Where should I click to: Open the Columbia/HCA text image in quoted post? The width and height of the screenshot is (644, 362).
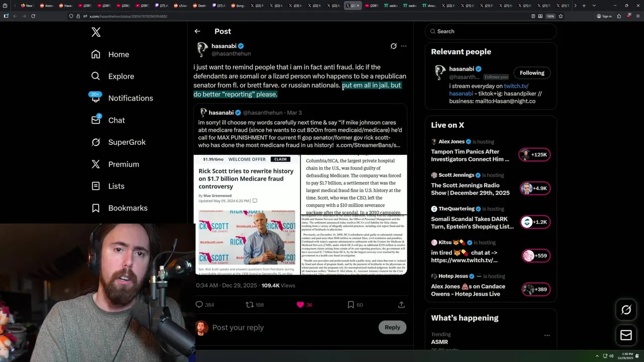pyautogui.click(x=354, y=185)
